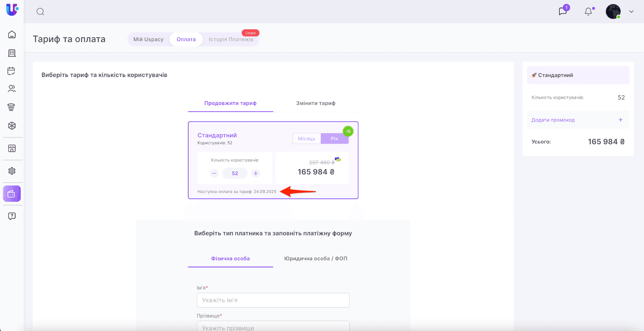Go to home icon in sidebar
This screenshot has width=644, height=331.
(x=12, y=35)
